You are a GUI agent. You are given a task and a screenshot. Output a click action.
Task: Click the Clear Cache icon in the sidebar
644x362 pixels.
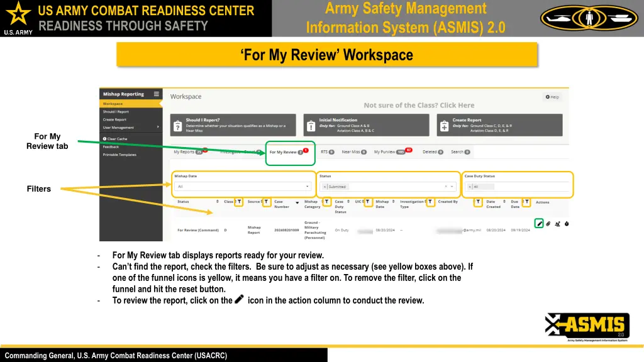[x=104, y=138]
